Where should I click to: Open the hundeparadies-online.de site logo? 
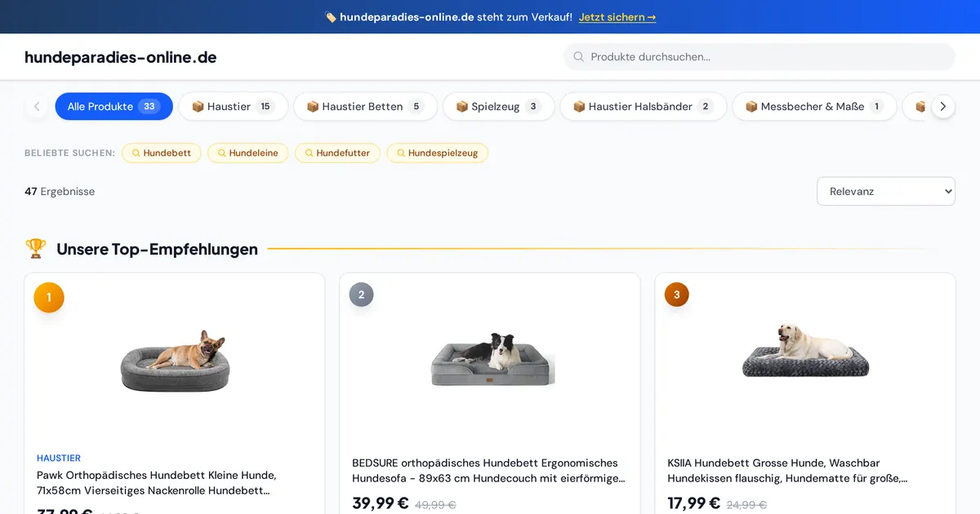tap(121, 57)
